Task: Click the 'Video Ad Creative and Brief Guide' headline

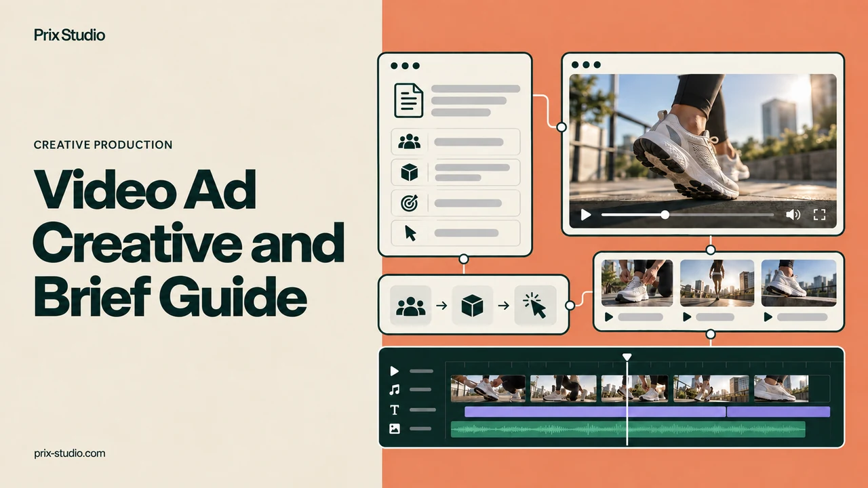Action: coord(189,244)
